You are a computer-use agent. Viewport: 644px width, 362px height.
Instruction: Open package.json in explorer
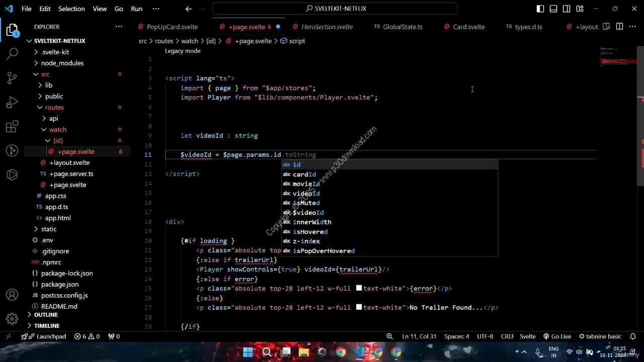pos(59,284)
